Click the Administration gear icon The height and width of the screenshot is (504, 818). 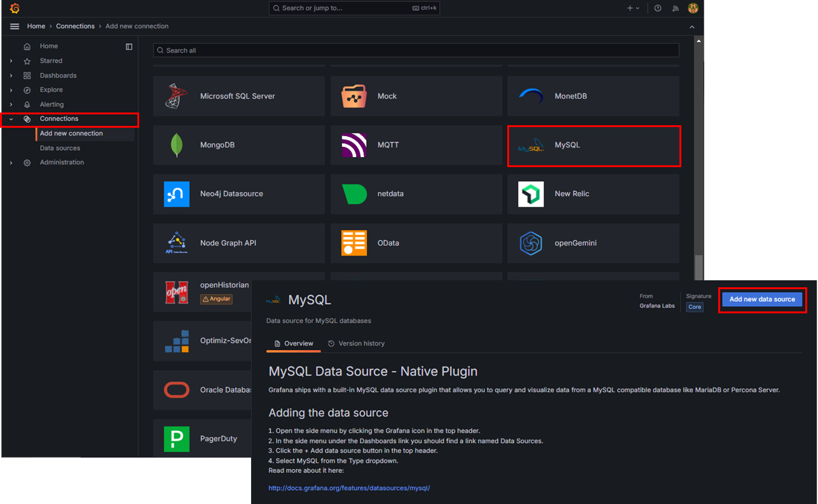point(27,163)
